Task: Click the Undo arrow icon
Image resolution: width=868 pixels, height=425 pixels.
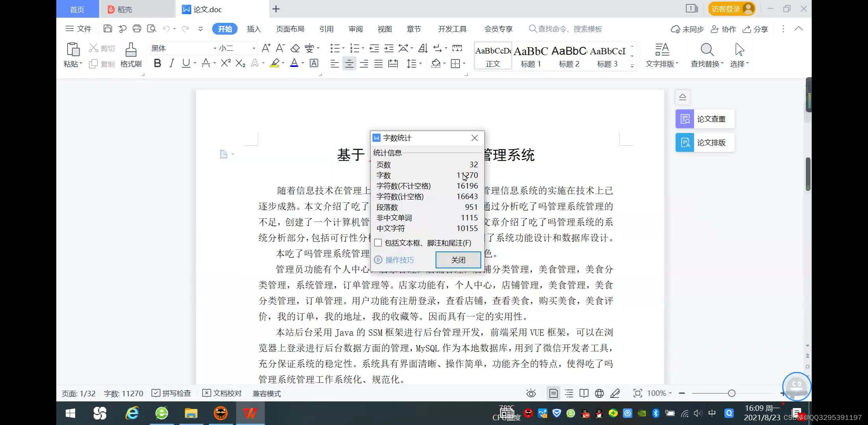Action: point(166,29)
